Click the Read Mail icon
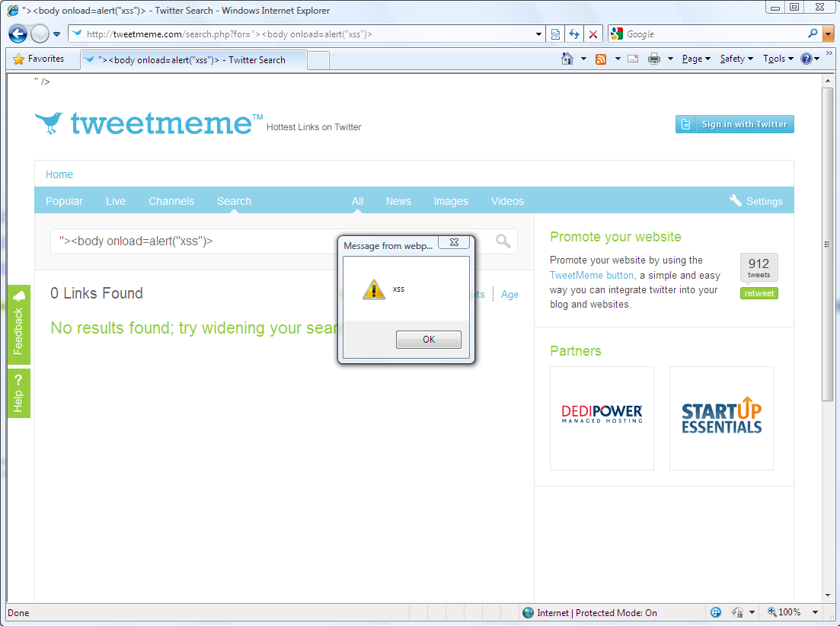This screenshot has width=840, height=626. [633, 59]
